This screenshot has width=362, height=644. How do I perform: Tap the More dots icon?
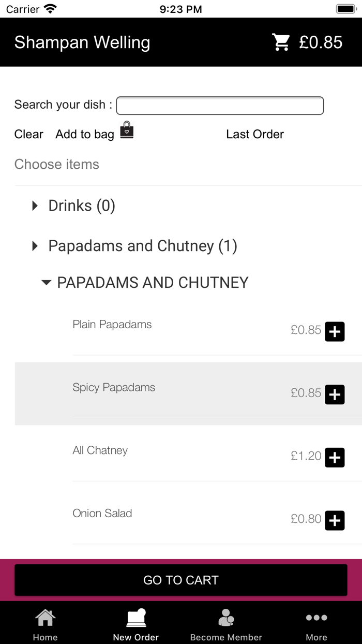click(316, 618)
